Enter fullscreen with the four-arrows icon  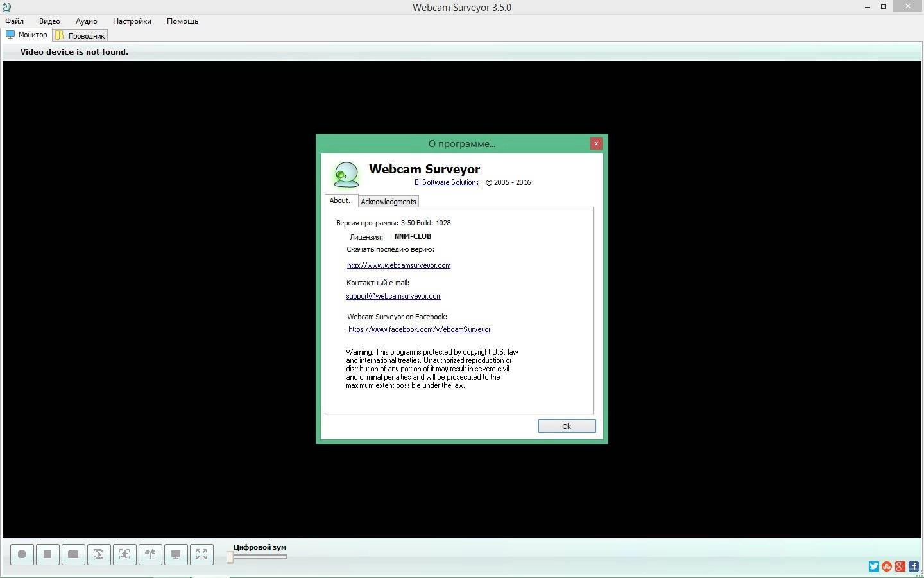(201, 554)
